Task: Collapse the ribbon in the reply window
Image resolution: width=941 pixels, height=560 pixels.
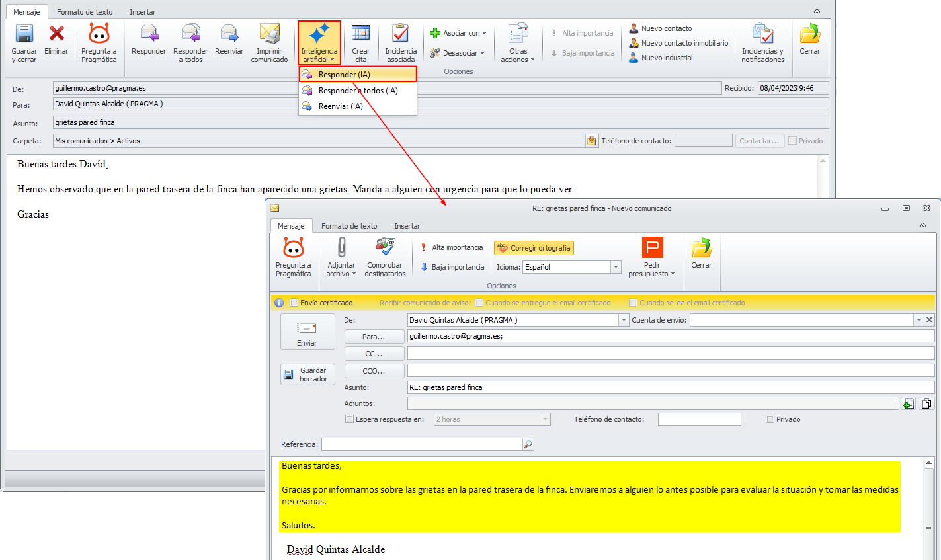Action: (922, 225)
